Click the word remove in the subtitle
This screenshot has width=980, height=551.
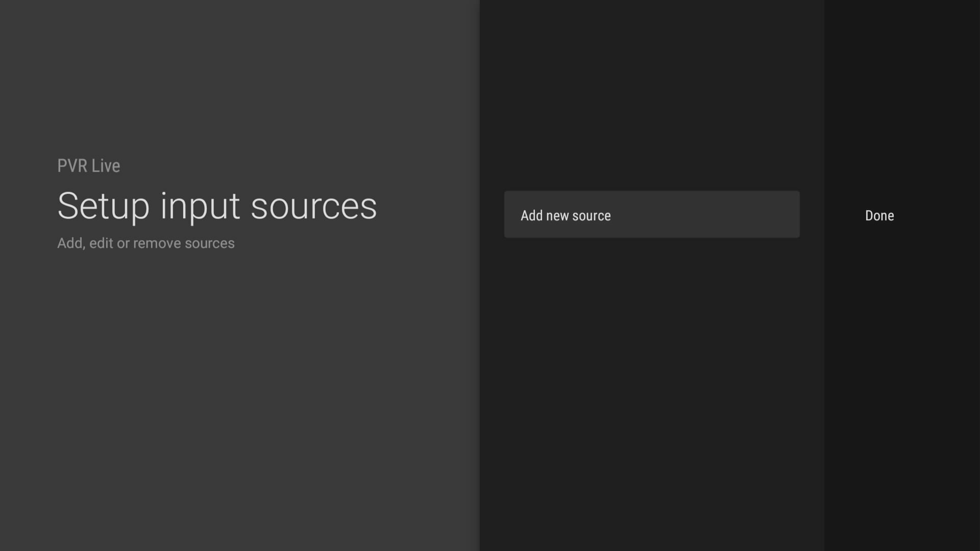coord(157,243)
